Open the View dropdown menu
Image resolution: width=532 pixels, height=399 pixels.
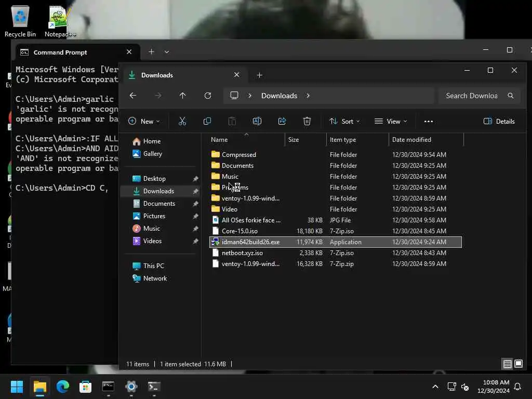click(x=391, y=121)
